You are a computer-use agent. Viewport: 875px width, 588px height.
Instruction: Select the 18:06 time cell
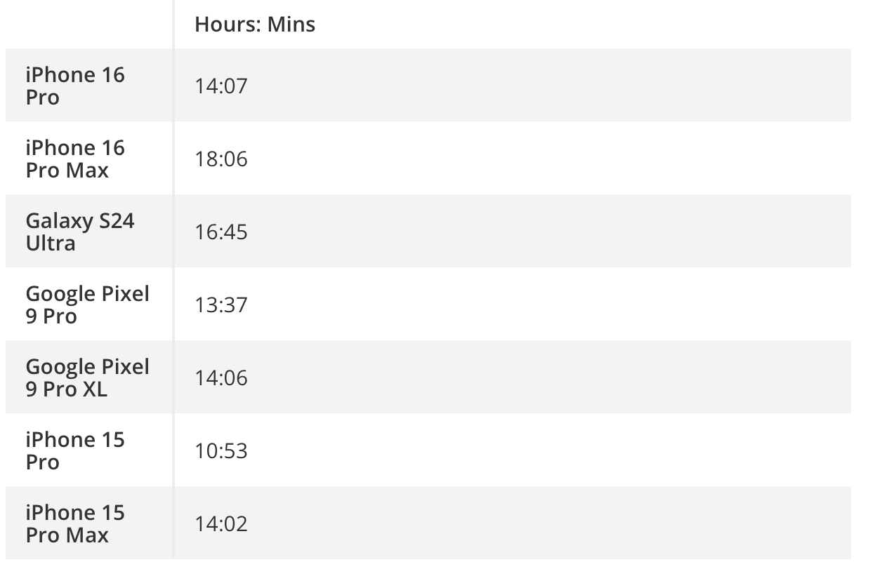(221, 159)
